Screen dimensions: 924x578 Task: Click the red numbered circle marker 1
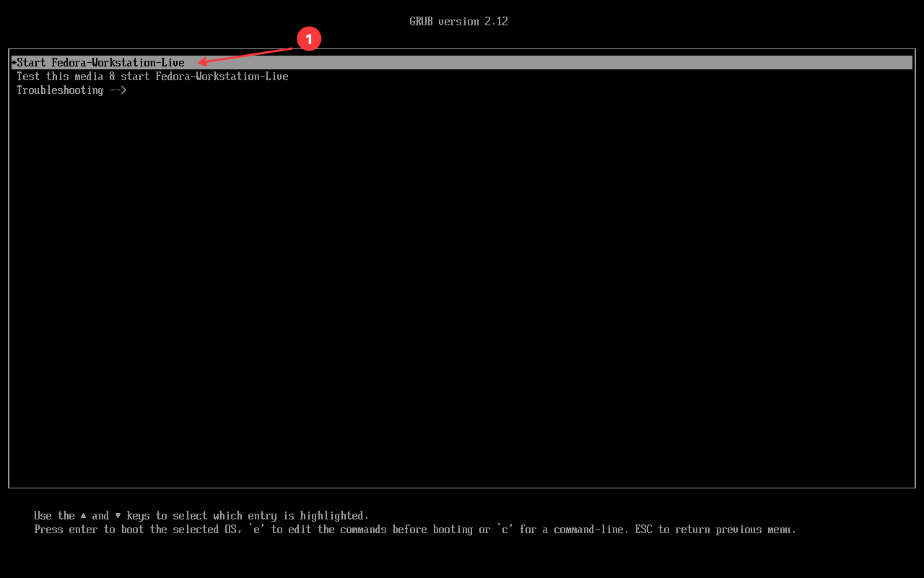click(x=309, y=39)
